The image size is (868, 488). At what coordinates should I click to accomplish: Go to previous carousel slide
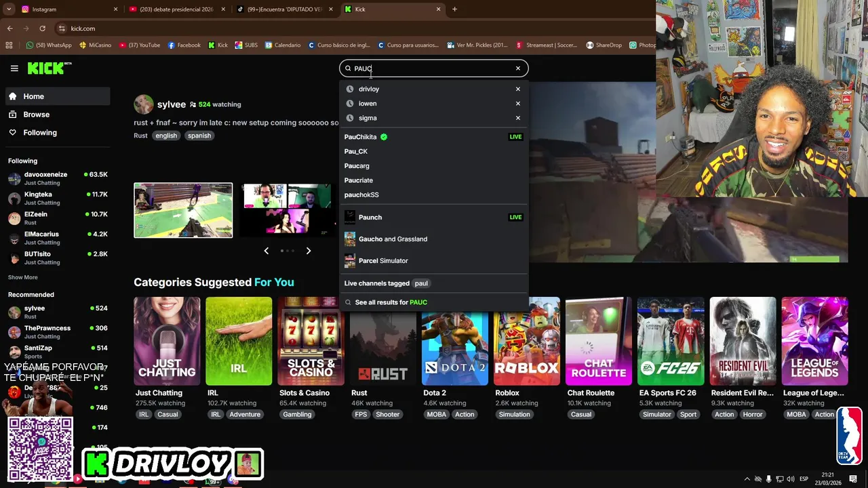point(266,251)
